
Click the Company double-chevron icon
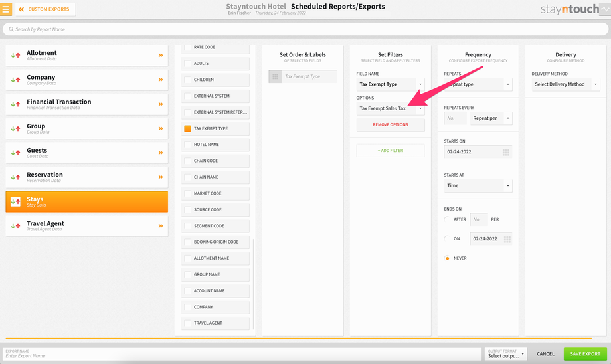(x=161, y=80)
